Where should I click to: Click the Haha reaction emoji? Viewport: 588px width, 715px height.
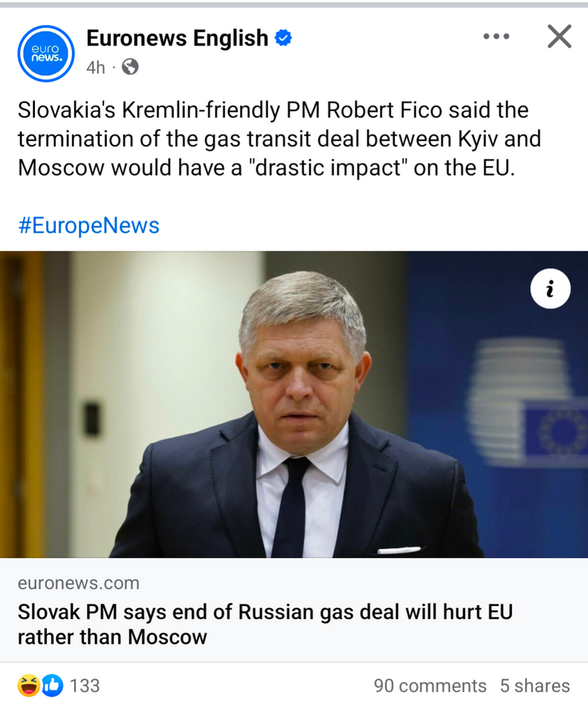coord(29,686)
